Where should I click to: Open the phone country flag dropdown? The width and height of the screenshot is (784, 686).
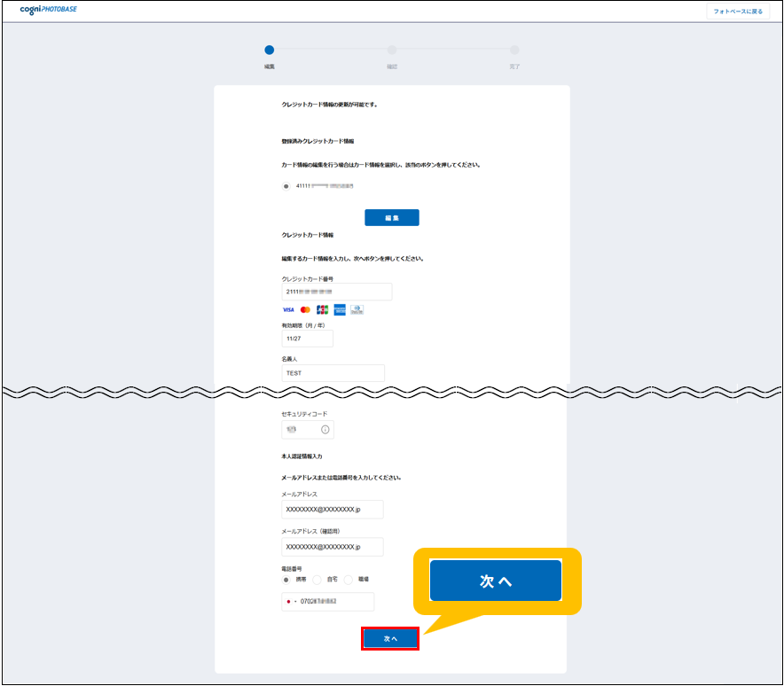coord(291,602)
